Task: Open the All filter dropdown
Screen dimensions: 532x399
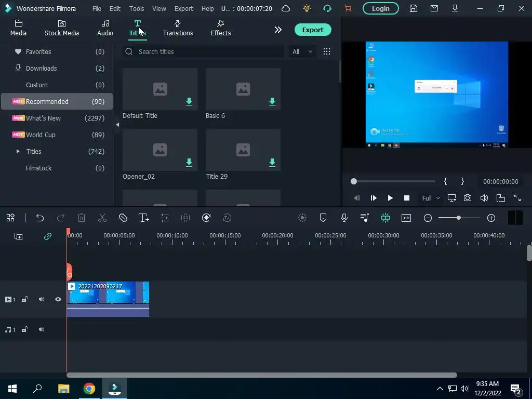Action: coord(302,51)
